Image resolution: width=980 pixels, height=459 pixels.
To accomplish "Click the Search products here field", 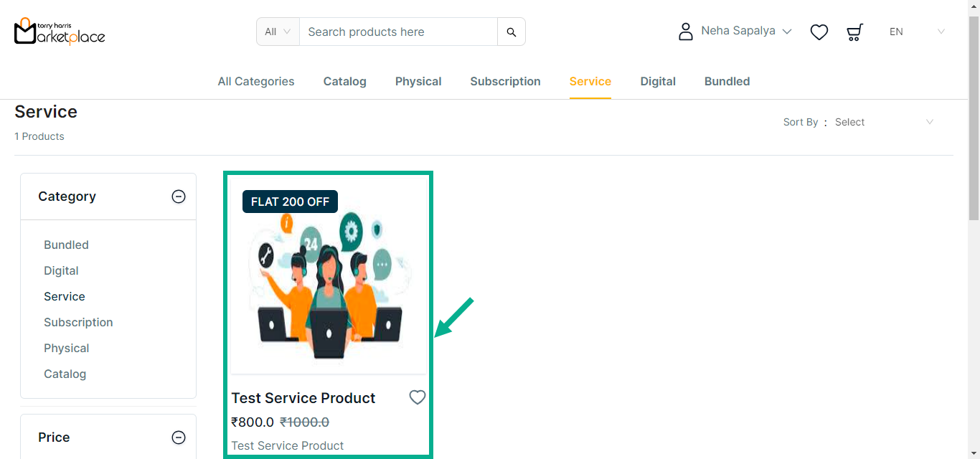I will coord(398,32).
